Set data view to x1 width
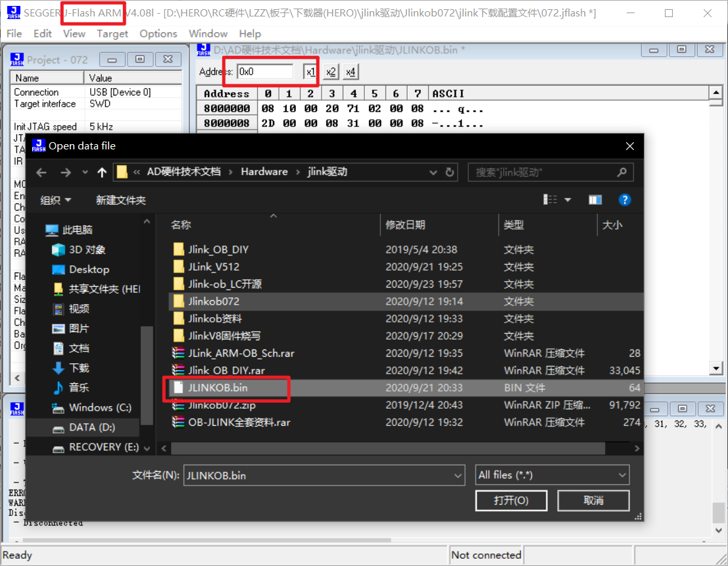 310,72
